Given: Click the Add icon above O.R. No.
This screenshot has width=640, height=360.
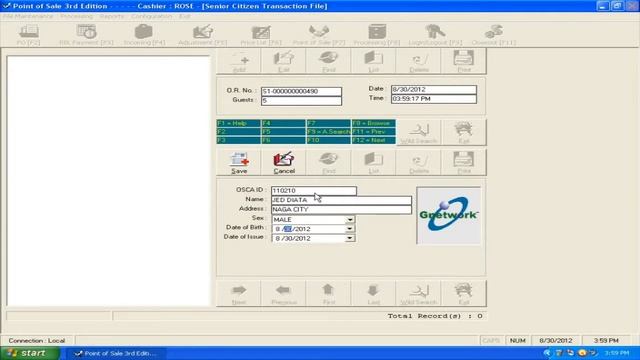Looking at the screenshot, I should 239,61.
